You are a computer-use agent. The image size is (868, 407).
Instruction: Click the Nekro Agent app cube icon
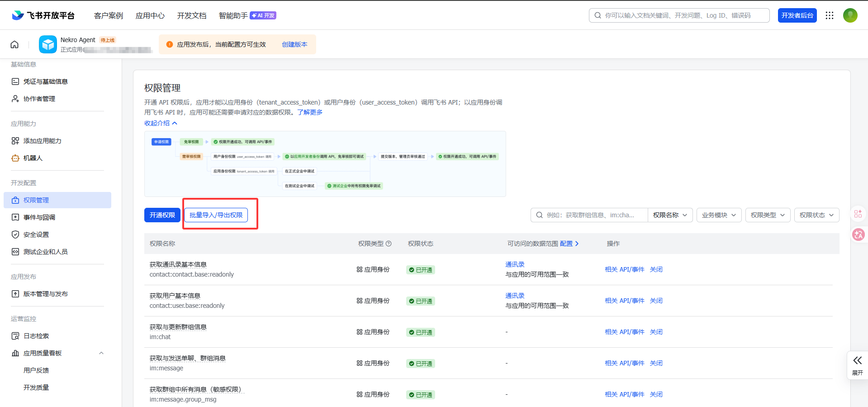point(48,44)
